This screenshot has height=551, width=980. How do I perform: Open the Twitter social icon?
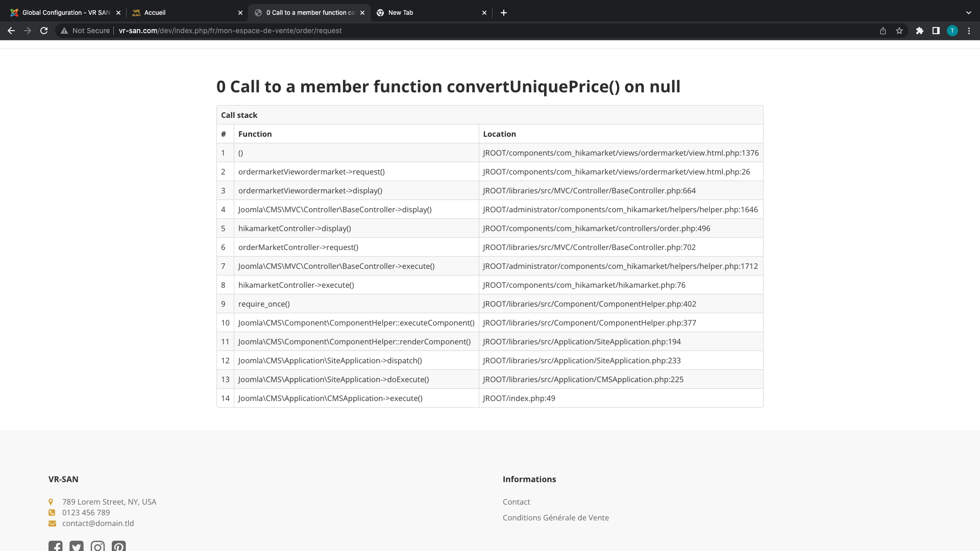click(x=77, y=546)
